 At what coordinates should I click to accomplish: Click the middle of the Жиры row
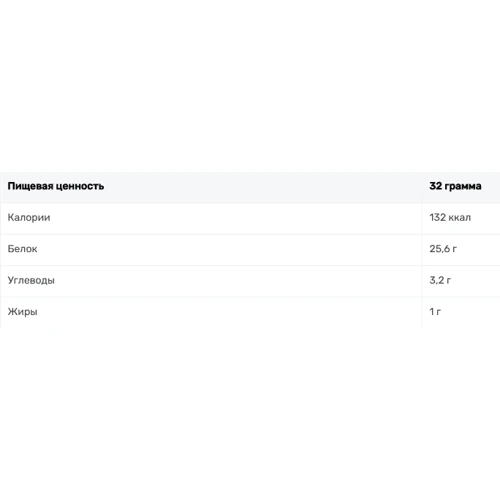(x=250, y=312)
